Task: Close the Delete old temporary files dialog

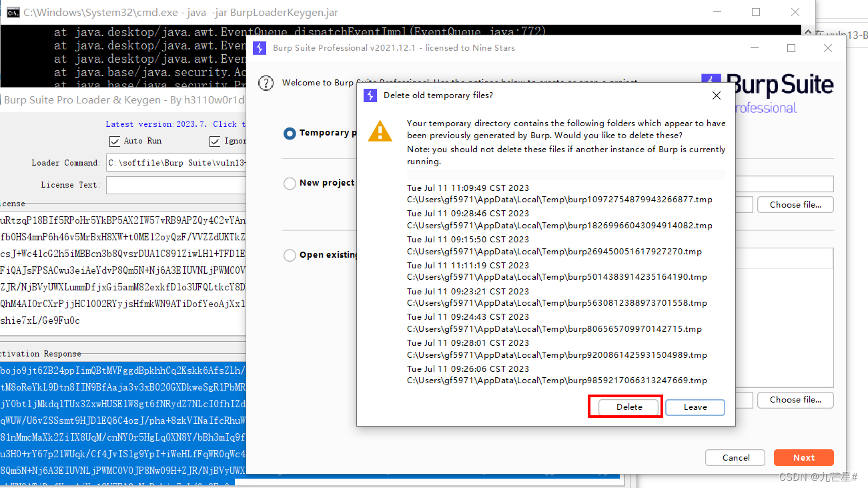Action: 717,95
